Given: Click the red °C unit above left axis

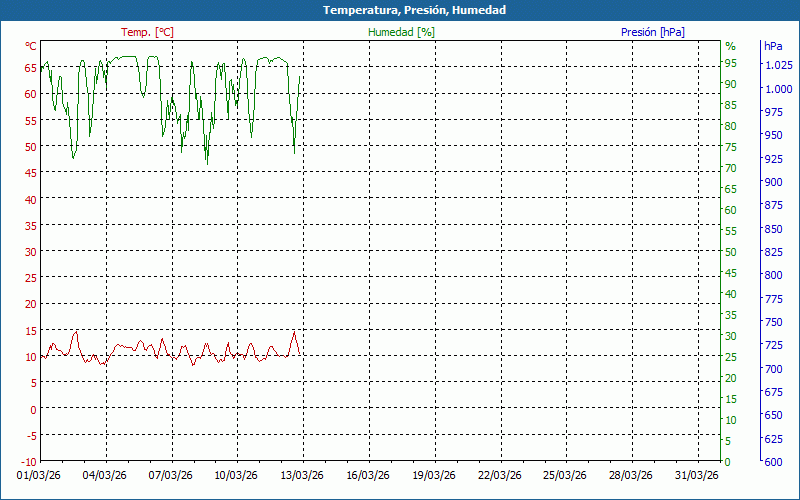Looking at the screenshot, I should coord(31,46).
